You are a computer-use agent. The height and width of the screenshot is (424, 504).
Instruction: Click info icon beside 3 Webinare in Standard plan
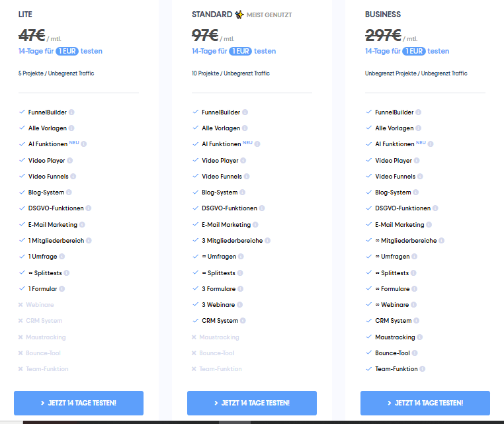240,305
